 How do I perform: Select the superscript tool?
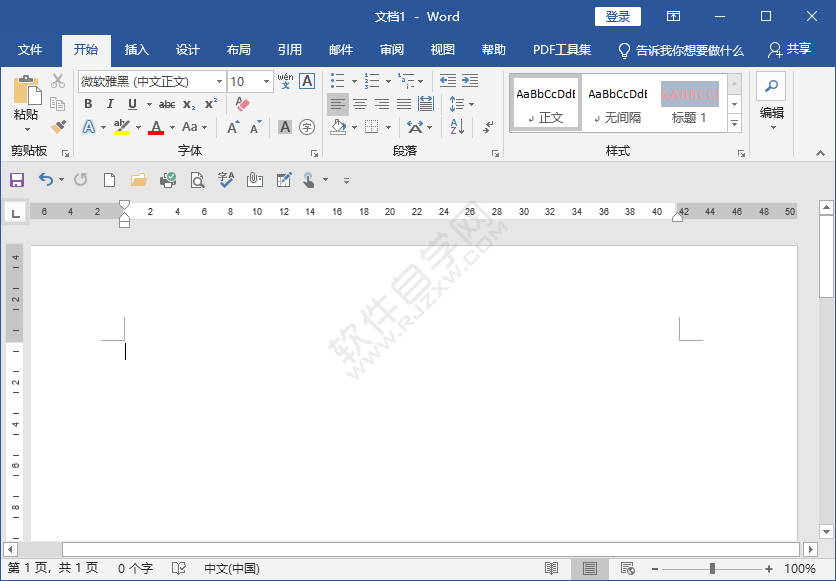pyautogui.click(x=209, y=103)
